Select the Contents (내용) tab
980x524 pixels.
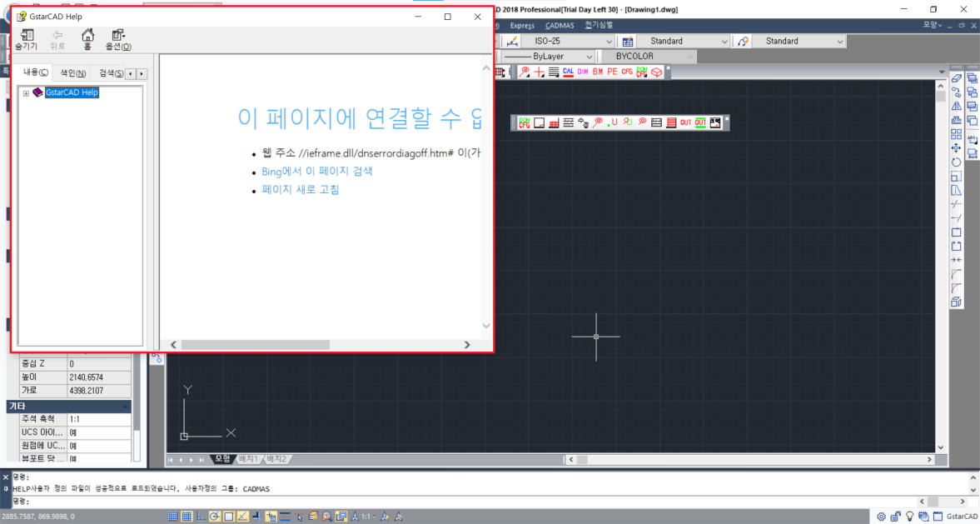(x=35, y=72)
